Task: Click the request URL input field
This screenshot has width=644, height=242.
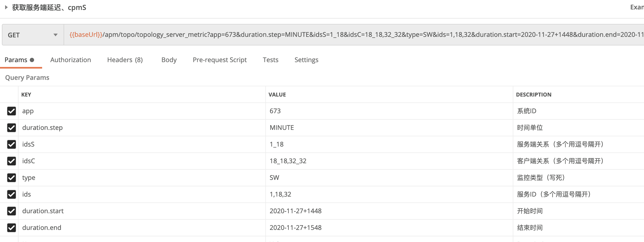Action: coord(349,35)
